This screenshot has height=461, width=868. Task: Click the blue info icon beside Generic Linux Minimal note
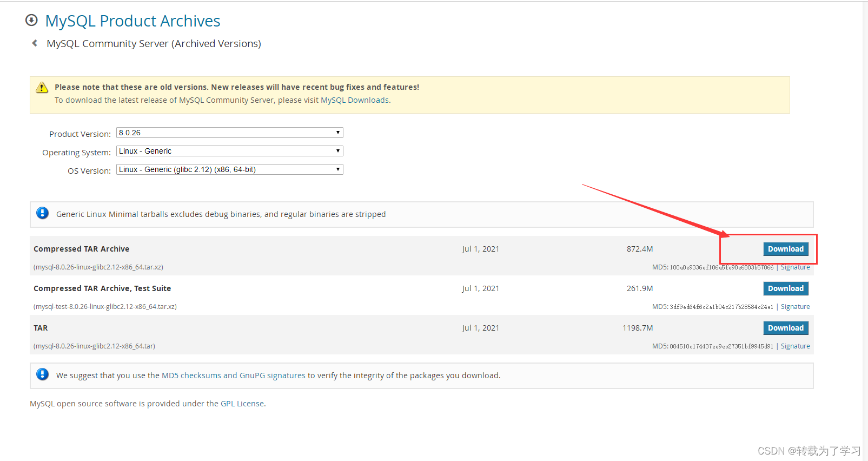[42, 213]
